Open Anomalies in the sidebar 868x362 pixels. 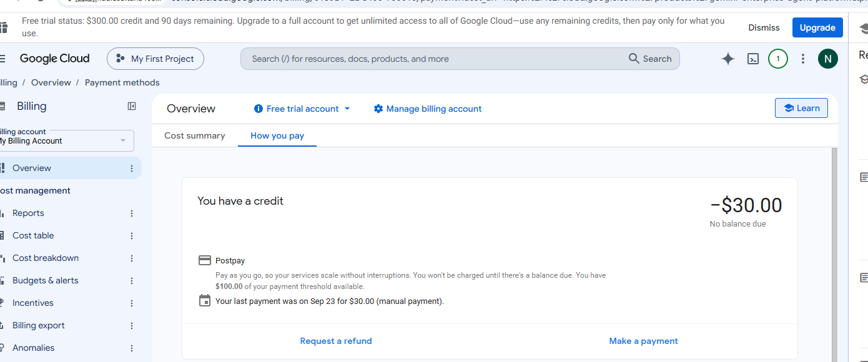point(34,348)
